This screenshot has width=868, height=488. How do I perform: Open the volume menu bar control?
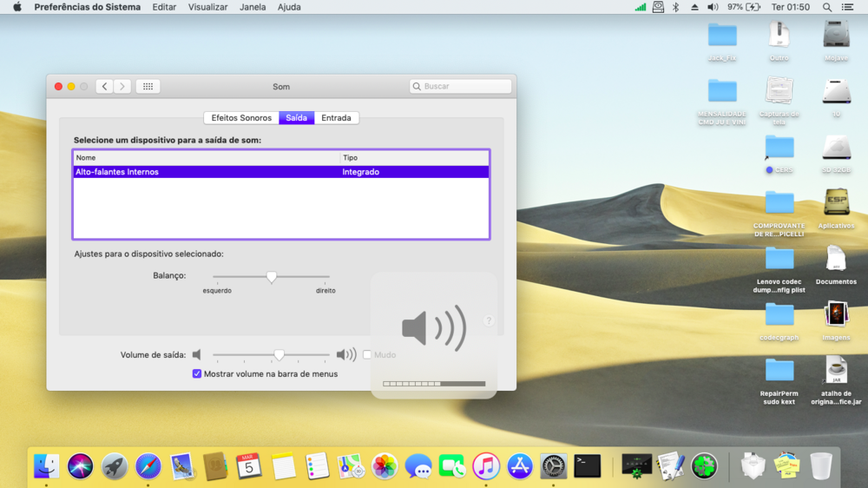(x=713, y=7)
